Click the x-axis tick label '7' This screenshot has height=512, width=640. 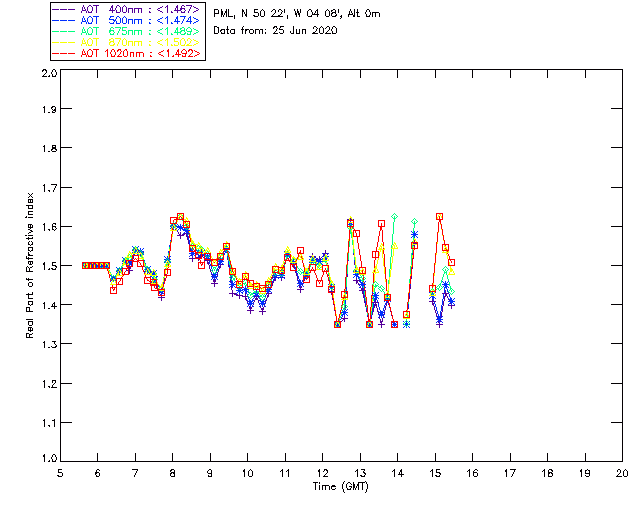(135, 473)
